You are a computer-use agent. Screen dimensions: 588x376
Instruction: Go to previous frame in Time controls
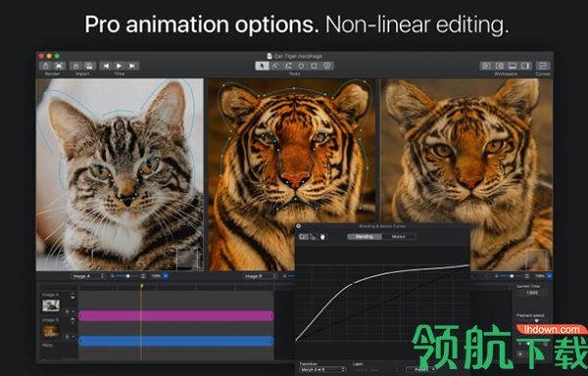point(106,66)
